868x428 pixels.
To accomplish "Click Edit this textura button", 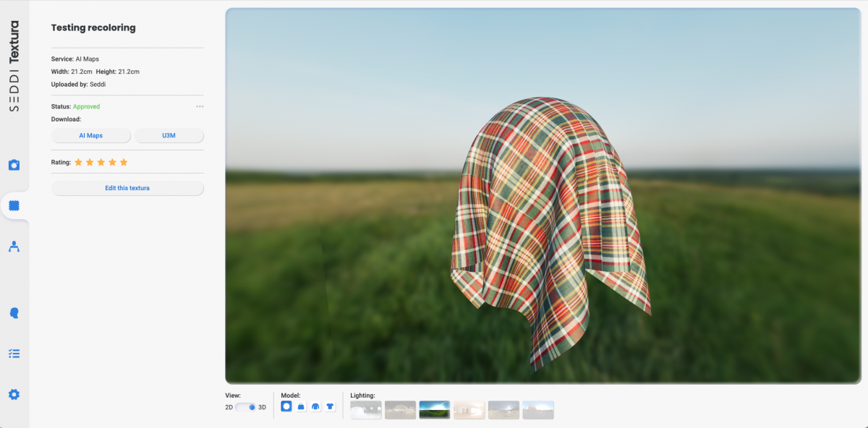I will [x=127, y=188].
